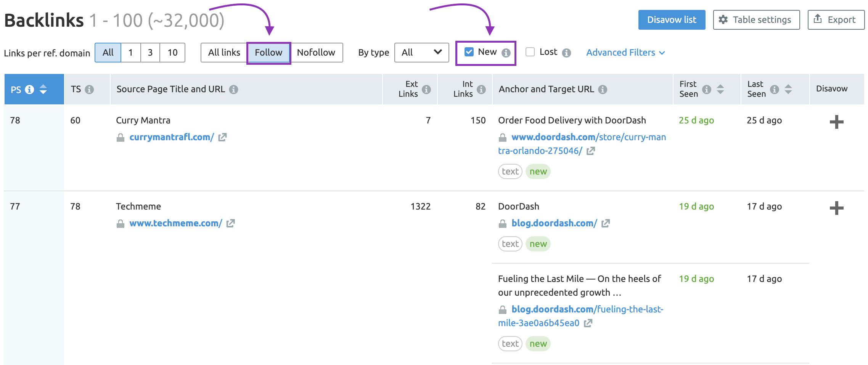Open Anchor and Target URL info icon

(603, 89)
